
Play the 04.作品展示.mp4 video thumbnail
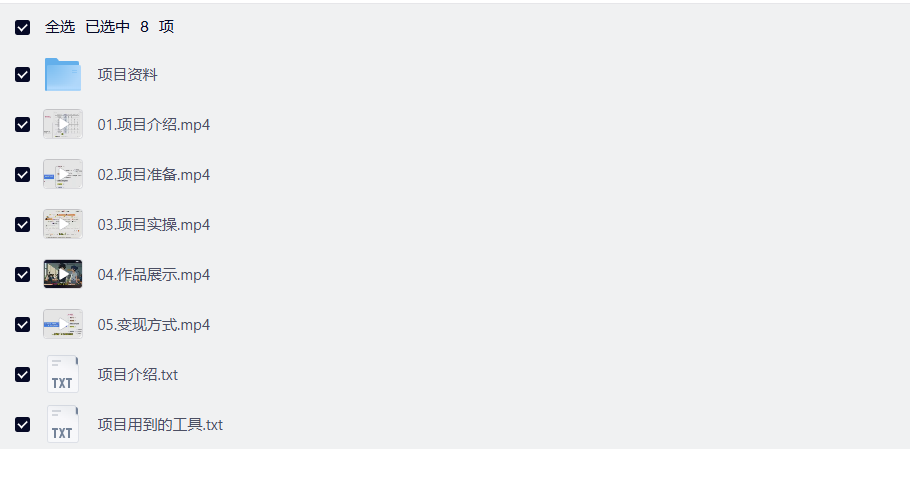pyautogui.click(x=63, y=275)
